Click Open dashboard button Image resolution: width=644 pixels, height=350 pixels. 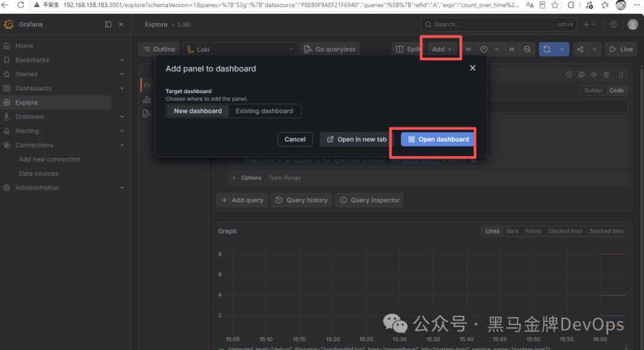pos(438,140)
